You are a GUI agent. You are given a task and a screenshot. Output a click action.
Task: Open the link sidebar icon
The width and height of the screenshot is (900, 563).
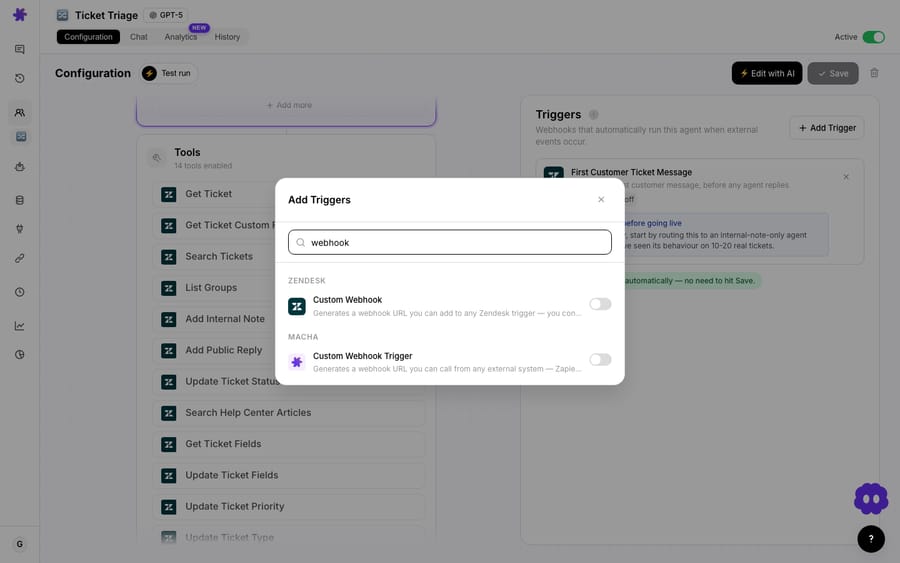pos(20,258)
